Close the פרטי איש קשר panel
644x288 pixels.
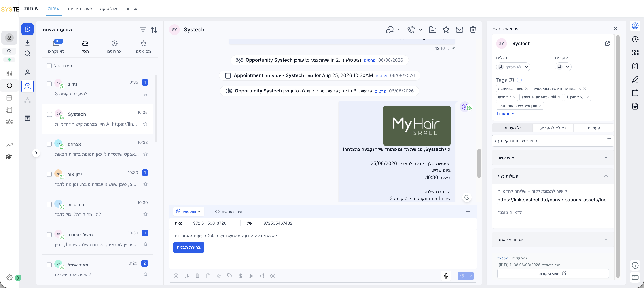616,29
